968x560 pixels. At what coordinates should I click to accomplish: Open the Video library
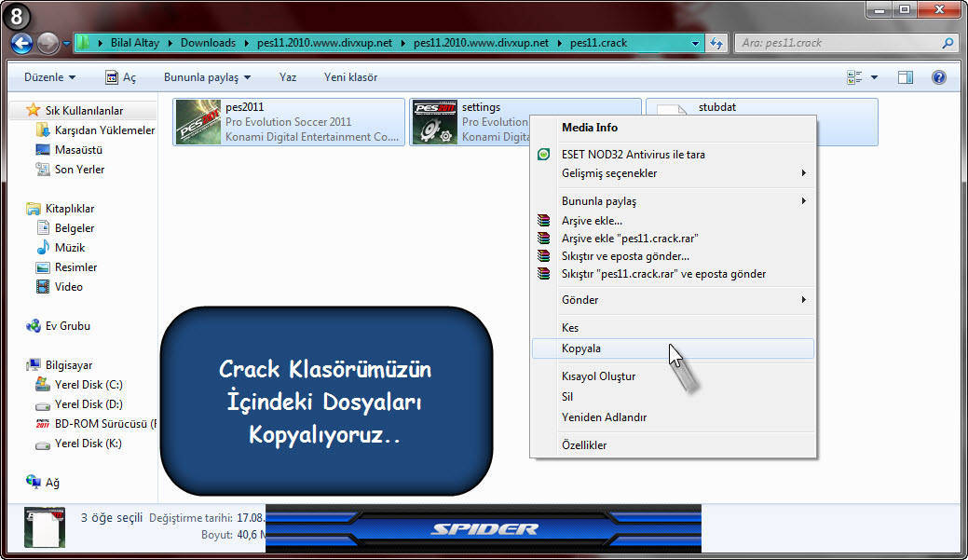pyautogui.click(x=60, y=286)
